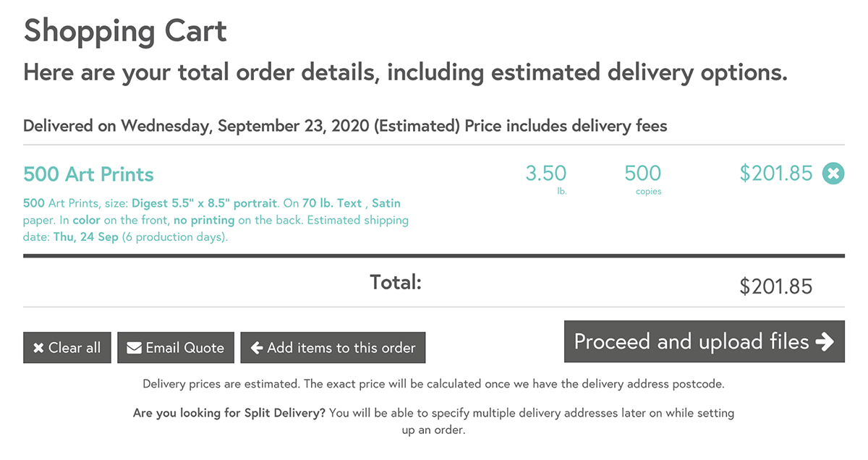Image resolution: width=868 pixels, height=460 pixels.
Task: Click the order Total amount $201.85
Action: (x=776, y=286)
